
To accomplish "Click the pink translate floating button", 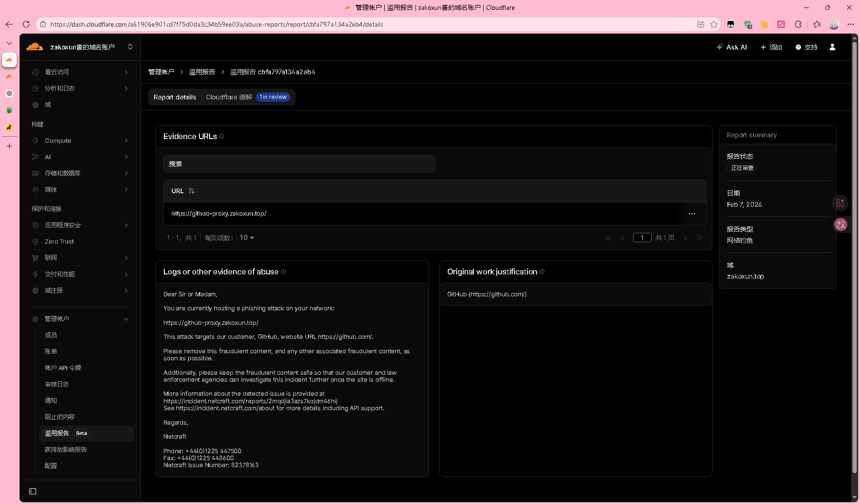I will click(x=841, y=224).
